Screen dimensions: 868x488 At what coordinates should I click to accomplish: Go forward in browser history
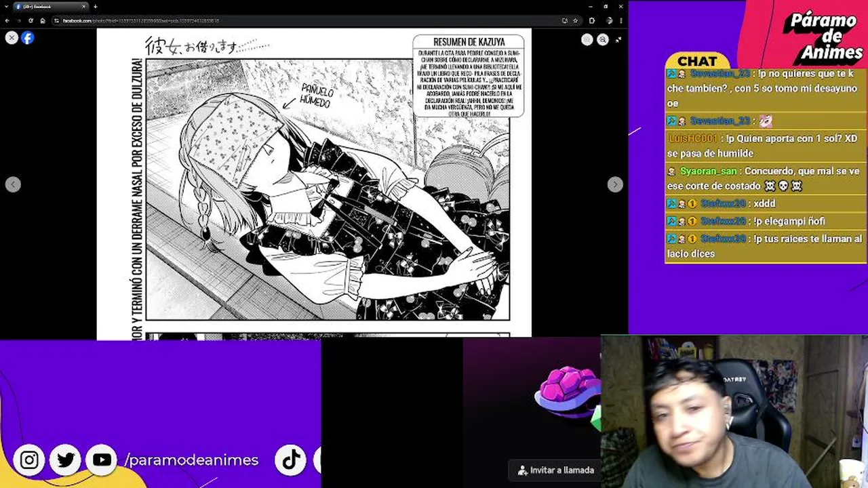tap(19, 20)
